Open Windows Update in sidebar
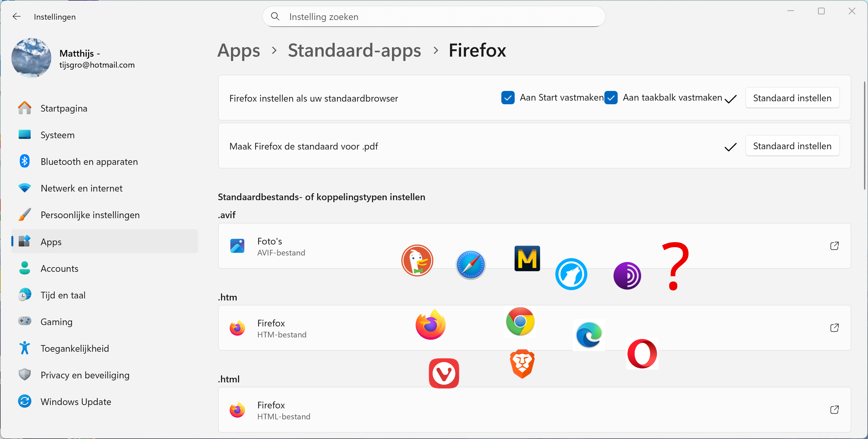 coord(75,402)
